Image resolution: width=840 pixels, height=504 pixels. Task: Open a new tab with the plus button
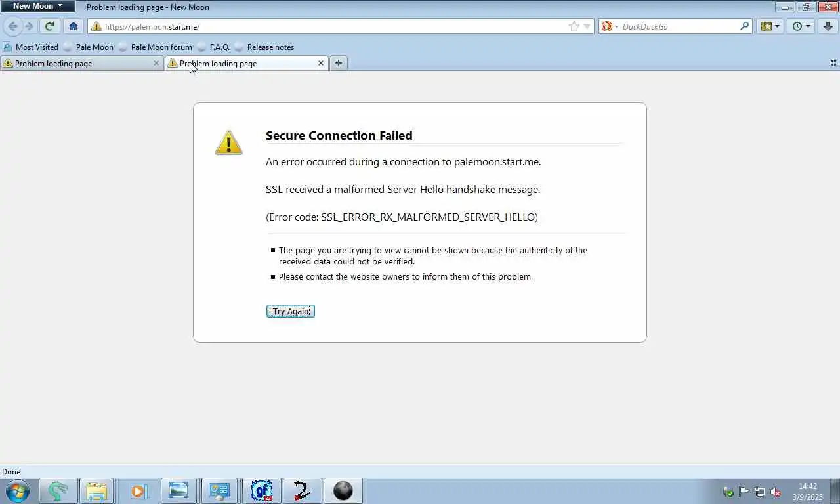click(338, 63)
